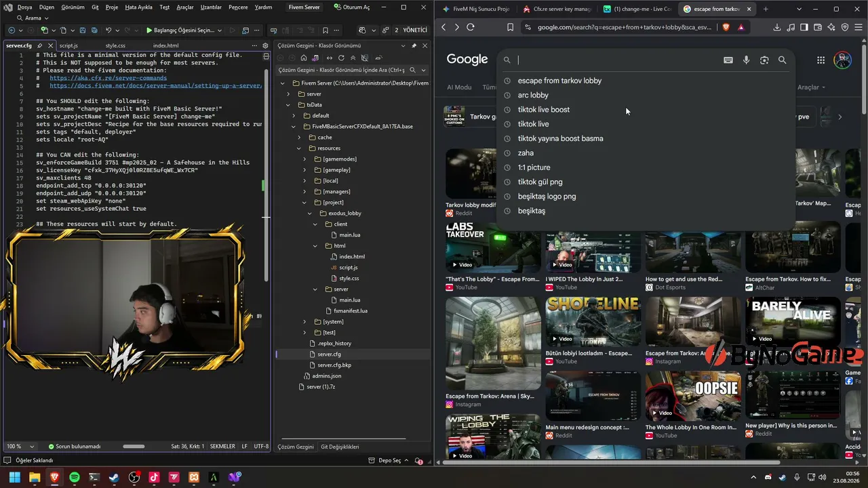The image size is (868, 488).
Task: Open Steam from the taskbar
Action: click(114, 477)
